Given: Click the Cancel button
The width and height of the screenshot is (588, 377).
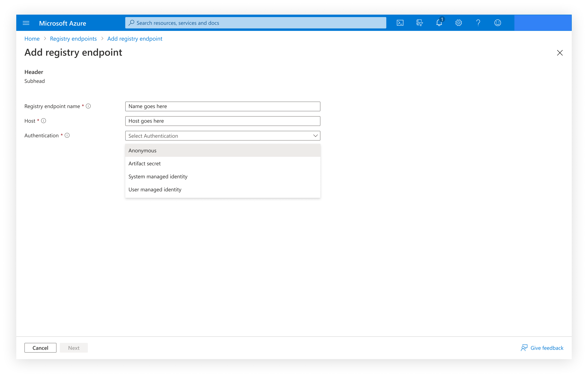Looking at the screenshot, I should point(40,348).
